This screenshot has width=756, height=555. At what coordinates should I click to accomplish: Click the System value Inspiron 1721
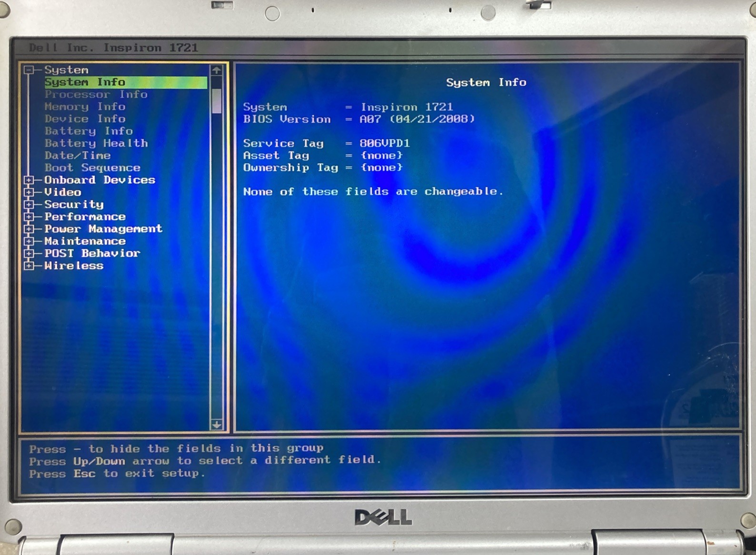407,107
